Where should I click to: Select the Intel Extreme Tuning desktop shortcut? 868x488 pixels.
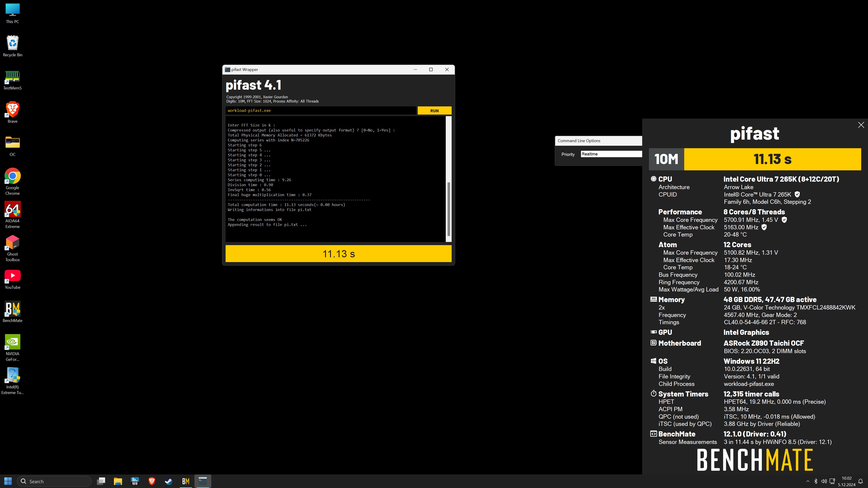pos(12,381)
